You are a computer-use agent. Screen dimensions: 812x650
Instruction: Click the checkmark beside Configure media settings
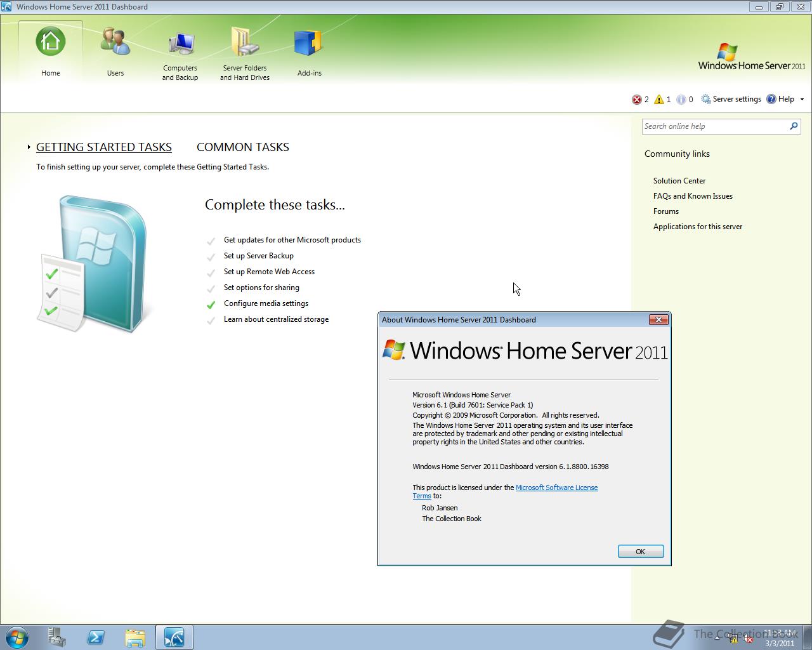click(211, 304)
